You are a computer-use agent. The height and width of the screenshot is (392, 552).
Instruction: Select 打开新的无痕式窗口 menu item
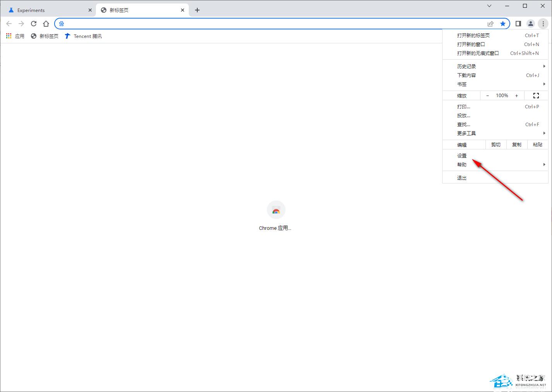coord(495,53)
